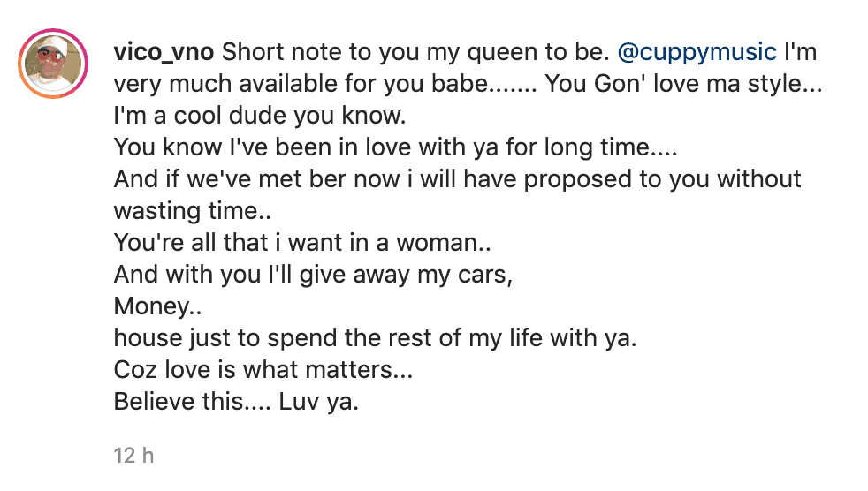Click the line 'Coz love is what matters...'
Image resolution: width=868 pixels, height=491 pixels.
point(263,370)
